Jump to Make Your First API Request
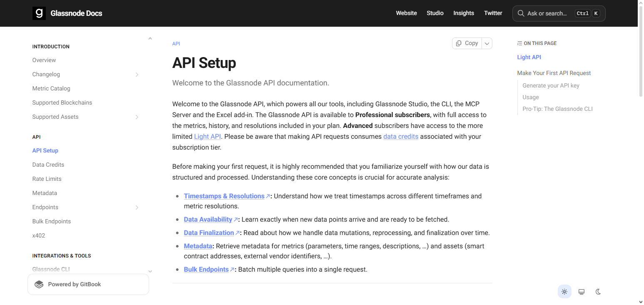 (x=554, y=73)
